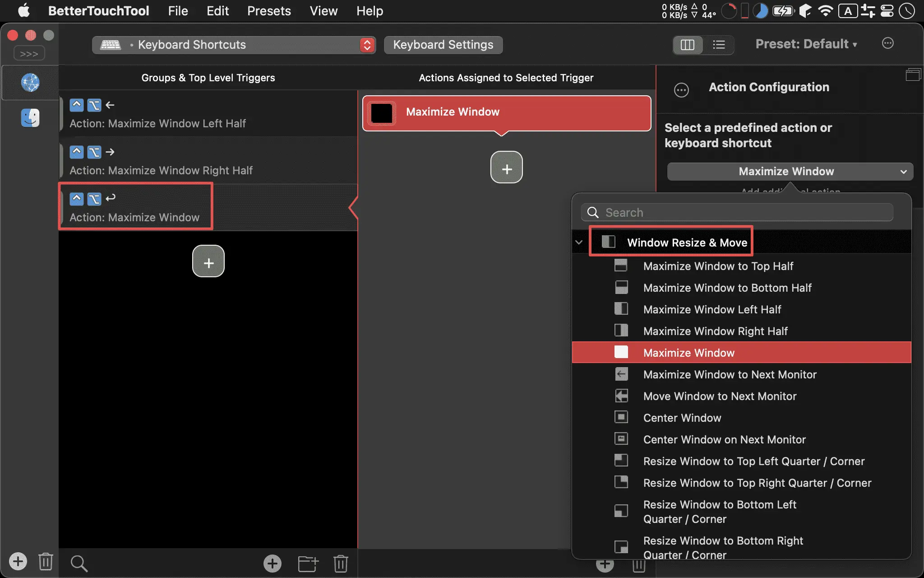This screenshot has height=578, width=924.
Task: Open Keyboard Settings
Action: pyautogui.click(x=443, y=45)
